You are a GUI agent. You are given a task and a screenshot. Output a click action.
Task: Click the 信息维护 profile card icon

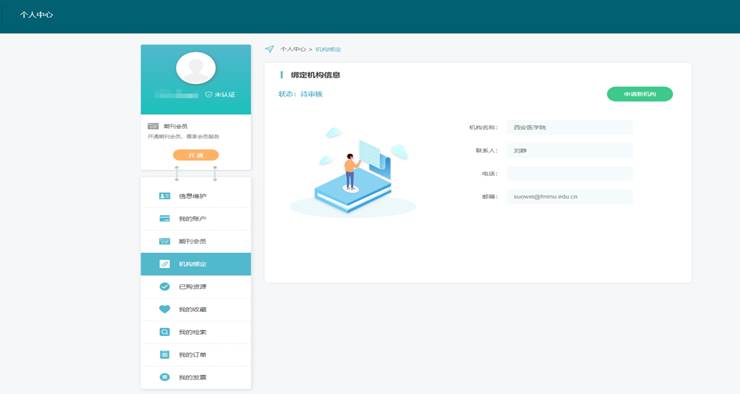coord(164,196)
